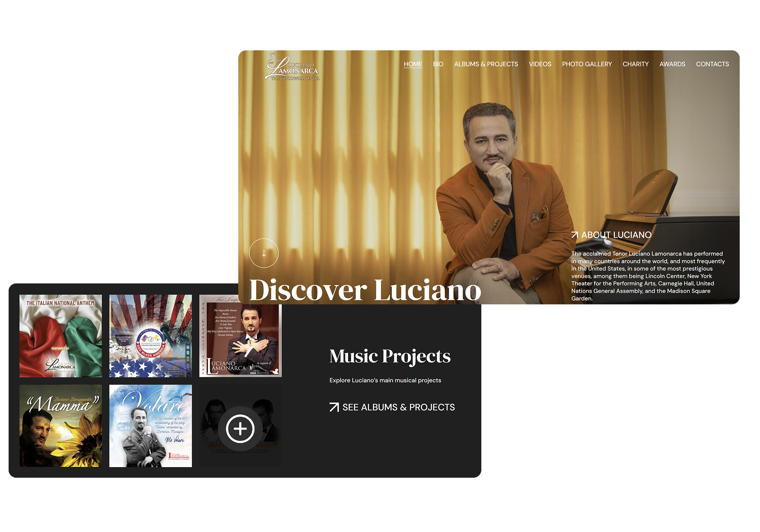
Task: Click the About Luciano link
Action: point(616,235)
